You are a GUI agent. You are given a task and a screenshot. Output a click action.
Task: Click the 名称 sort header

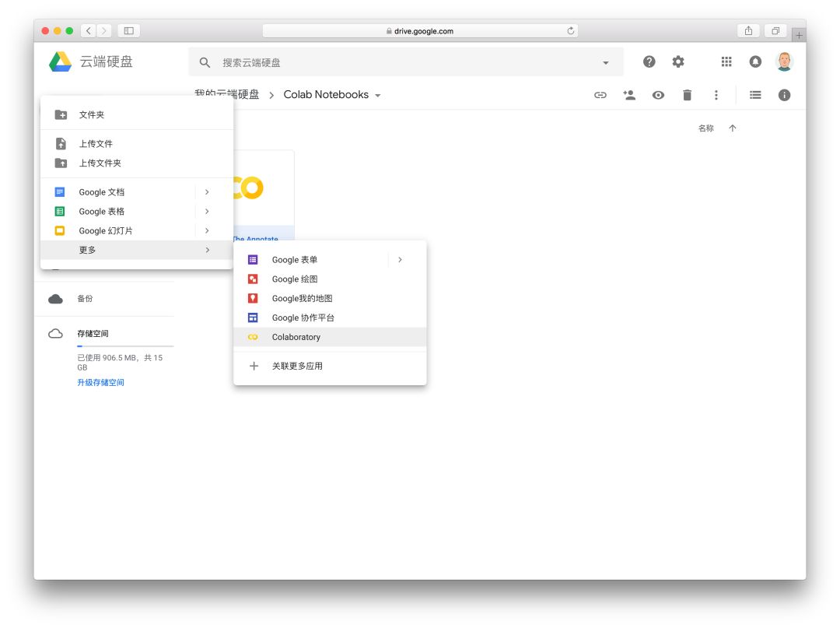(x=706, y=128)
